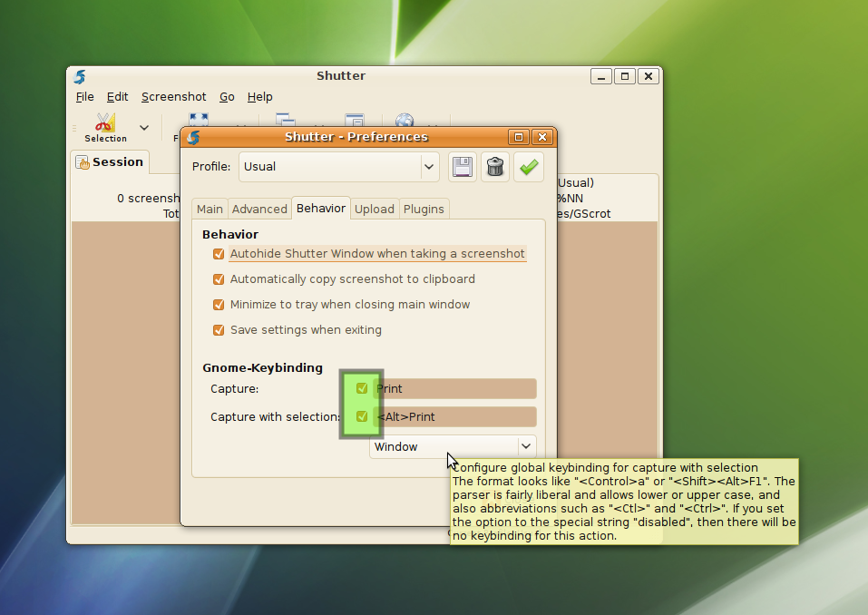Save the current profile with floppy icon

click(463, 167)
